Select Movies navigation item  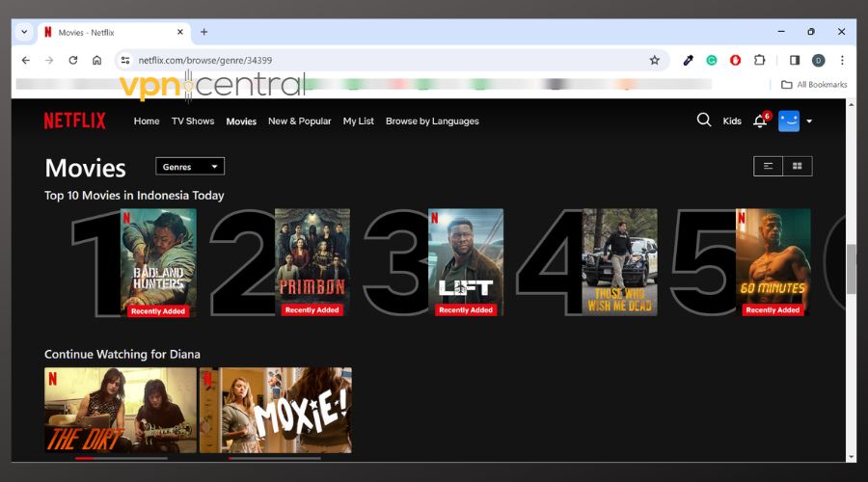coord(241,121)
